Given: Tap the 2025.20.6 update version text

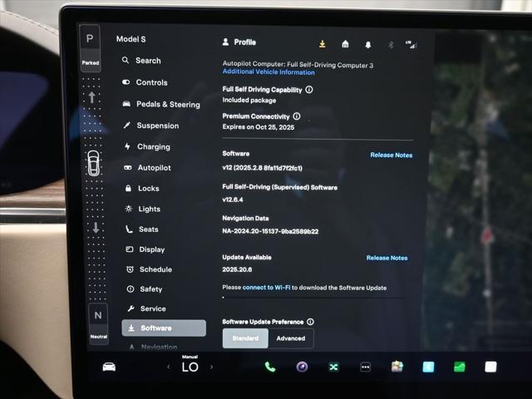Looking at the screenshot, I should (237, 269).
